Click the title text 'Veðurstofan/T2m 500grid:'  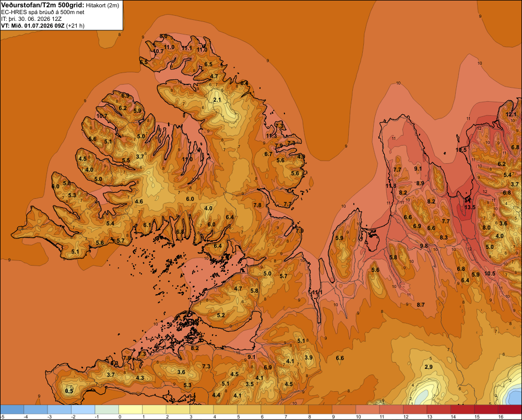[x=43, y=5]
